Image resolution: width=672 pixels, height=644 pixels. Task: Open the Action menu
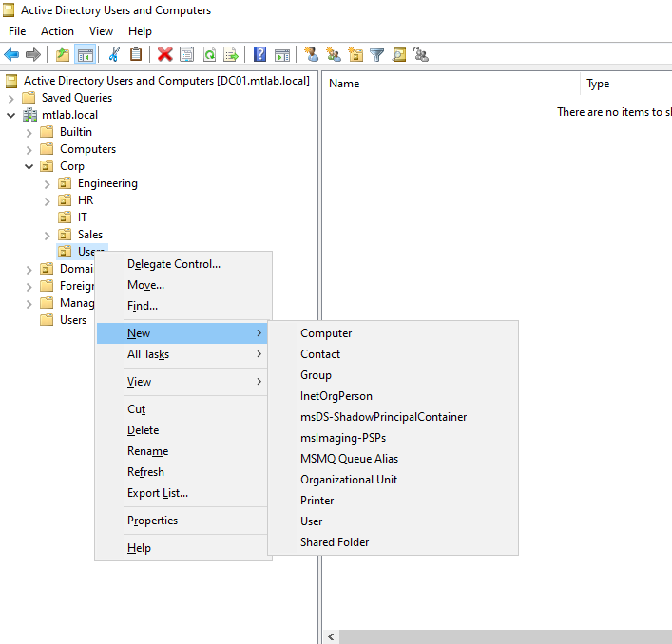57,31
